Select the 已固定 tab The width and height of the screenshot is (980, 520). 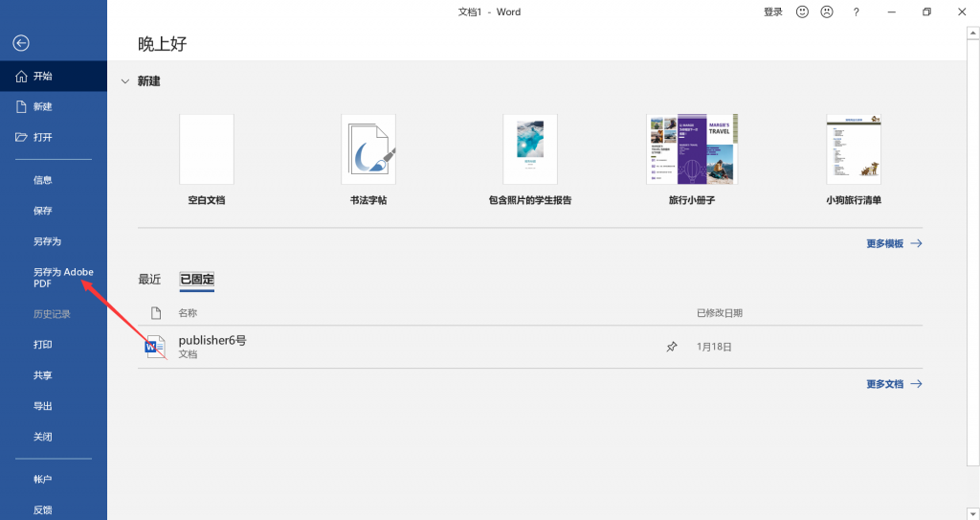click(197, 279)
